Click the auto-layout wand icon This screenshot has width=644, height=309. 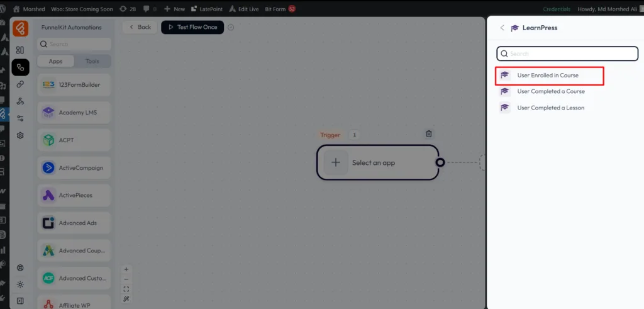126,299
